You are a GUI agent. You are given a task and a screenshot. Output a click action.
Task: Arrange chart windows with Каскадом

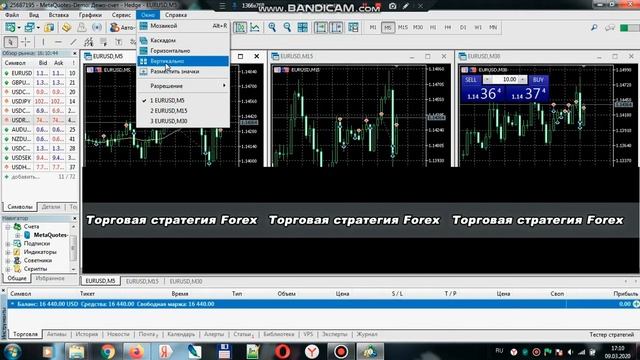click(183, 40)
